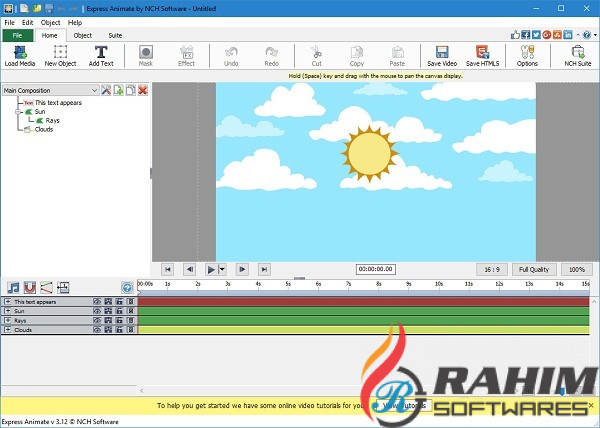This screenshot has width=600, height=428.
Task: Click the Save HTML5 icon
Action: tap(484, 55)
